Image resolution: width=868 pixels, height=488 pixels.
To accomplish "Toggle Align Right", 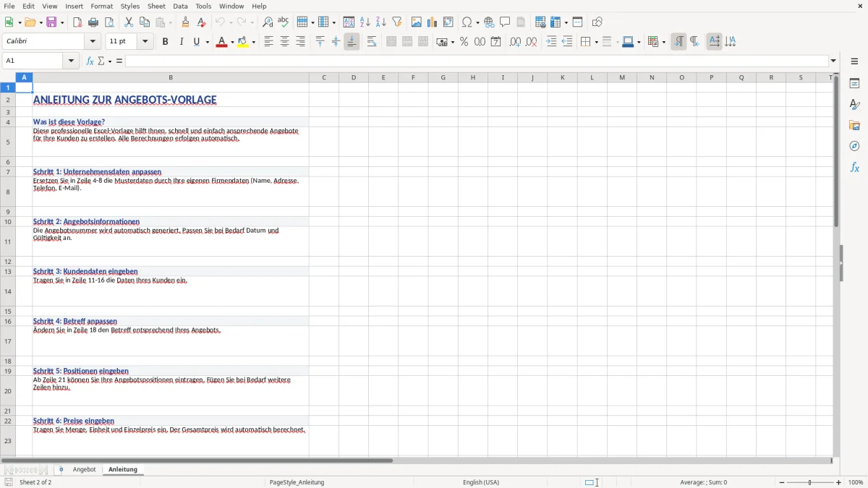I will pyautogui.click(x=301, y=42).
